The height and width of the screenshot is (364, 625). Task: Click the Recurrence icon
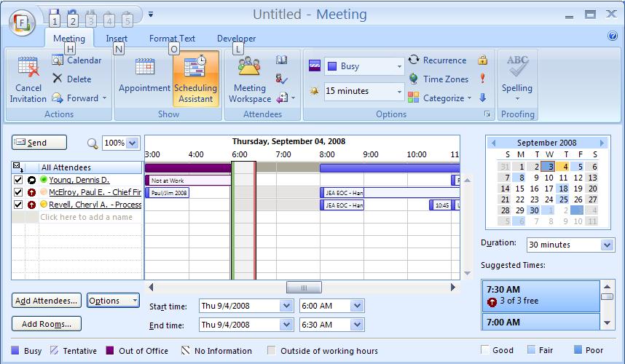(414, 60)
